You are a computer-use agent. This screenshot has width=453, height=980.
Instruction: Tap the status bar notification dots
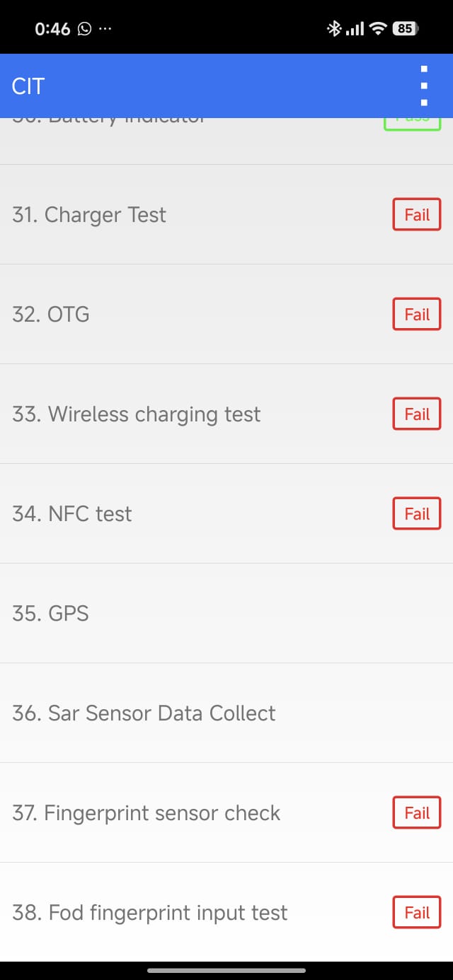pyautogui.click(x=105, y=29)
